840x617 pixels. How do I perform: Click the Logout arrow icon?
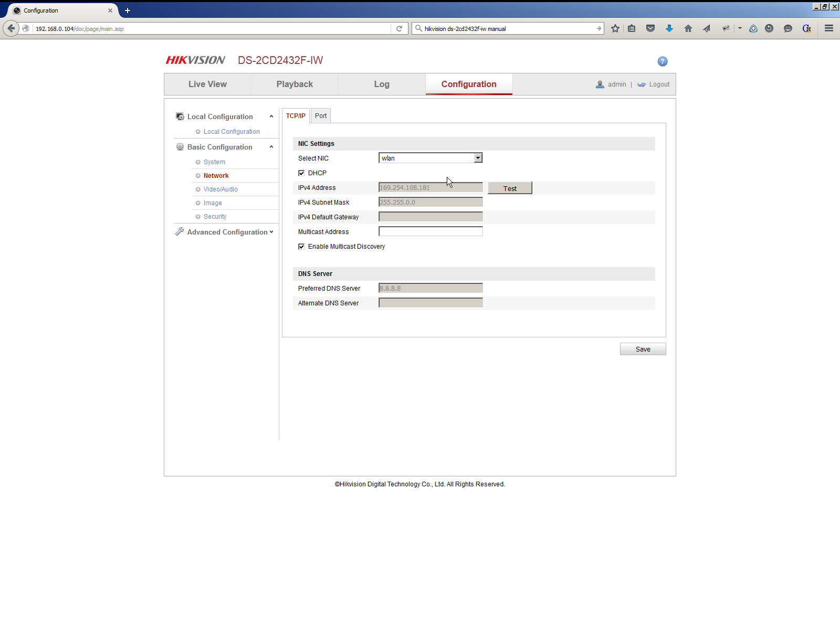point(642,84)
